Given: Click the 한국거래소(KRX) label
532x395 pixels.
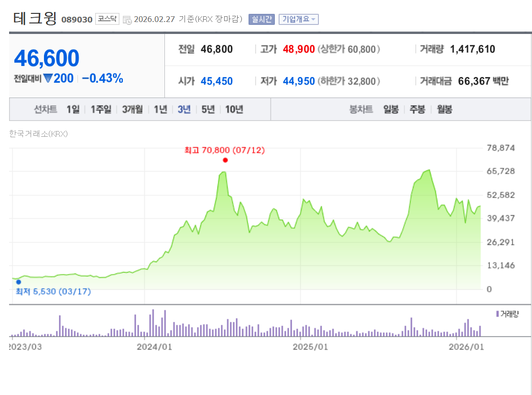Looking at the screenshot, I should (x=38, y=134).
